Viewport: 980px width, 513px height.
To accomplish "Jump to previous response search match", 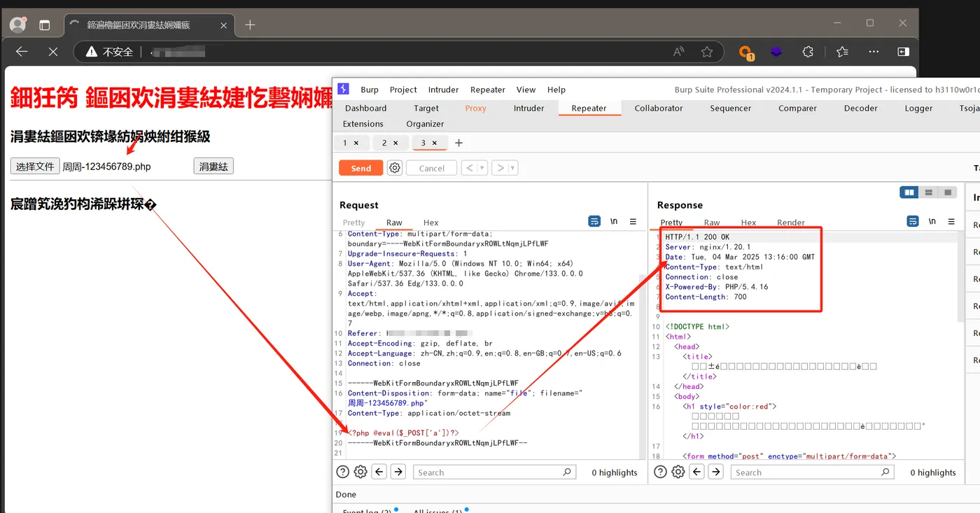I will 696,472.
